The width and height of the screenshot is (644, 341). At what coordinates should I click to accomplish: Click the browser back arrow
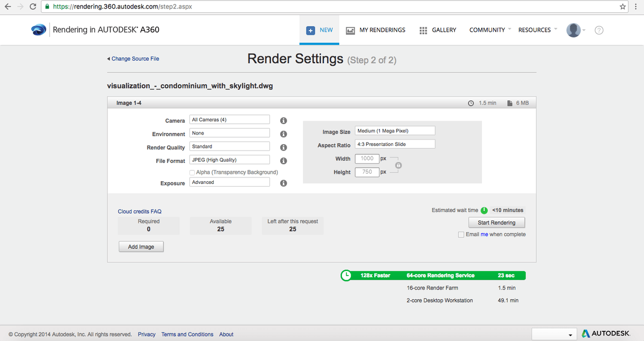pos(8,7)
